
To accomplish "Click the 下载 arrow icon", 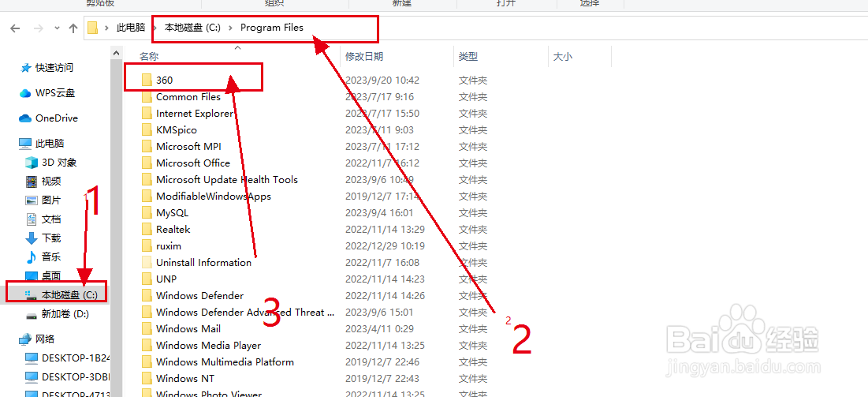I will [x=32, y=238].
